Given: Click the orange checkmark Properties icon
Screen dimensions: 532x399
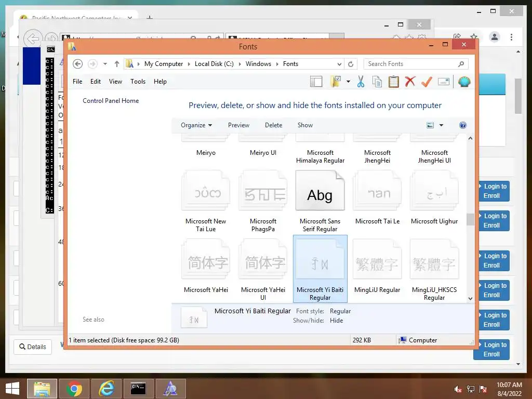Looking at the screenshot, I should point(427,82).
